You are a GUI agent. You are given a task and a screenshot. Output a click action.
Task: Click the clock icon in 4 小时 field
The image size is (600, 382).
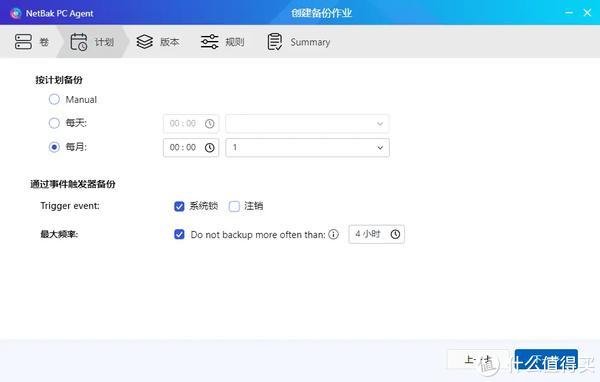pos(395,234)
